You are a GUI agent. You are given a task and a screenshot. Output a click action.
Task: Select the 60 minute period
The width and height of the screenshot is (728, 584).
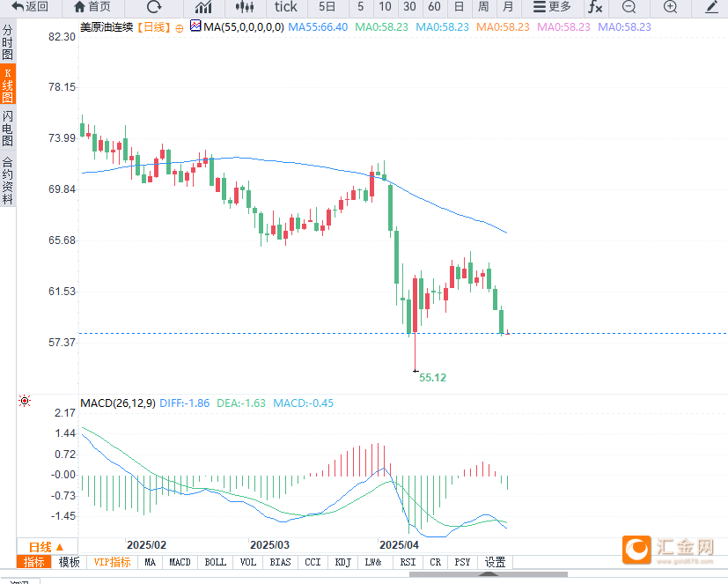[434, 7]
